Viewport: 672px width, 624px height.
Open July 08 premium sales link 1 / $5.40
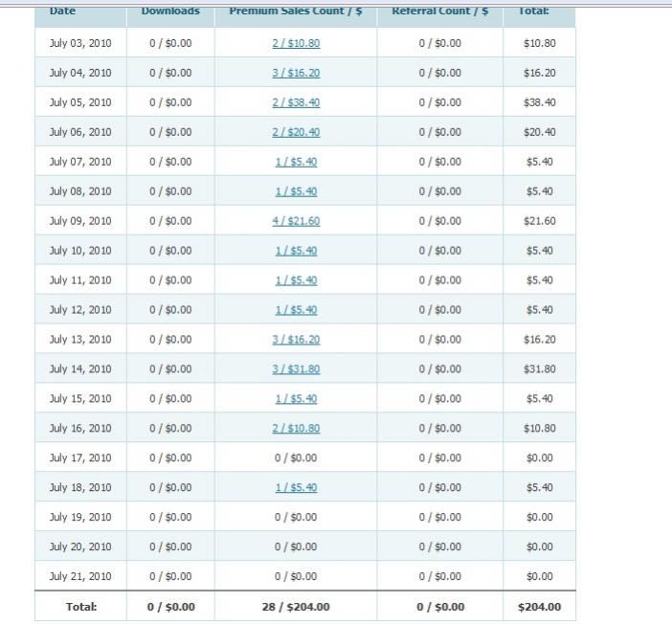pyautogui.click(x=296, y=191)
